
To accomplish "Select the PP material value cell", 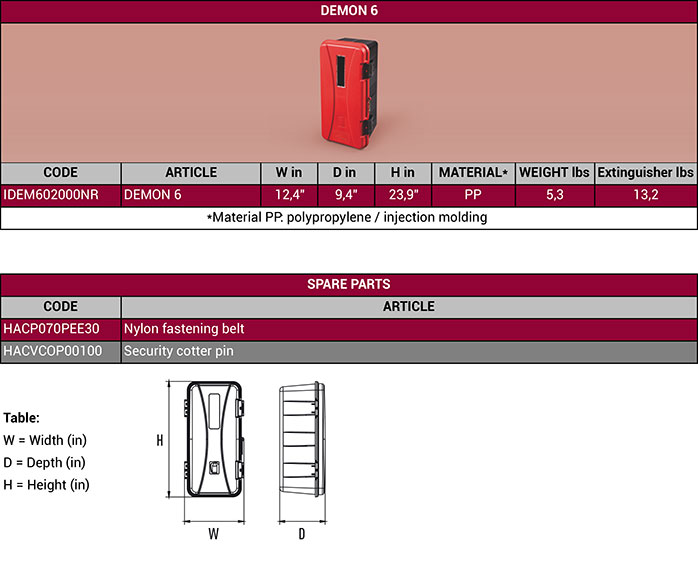I will [473, 195].
